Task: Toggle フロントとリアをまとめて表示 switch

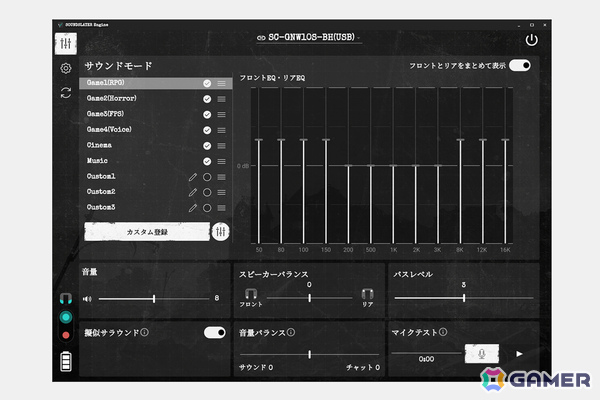Action: click(x=520, y=65)
